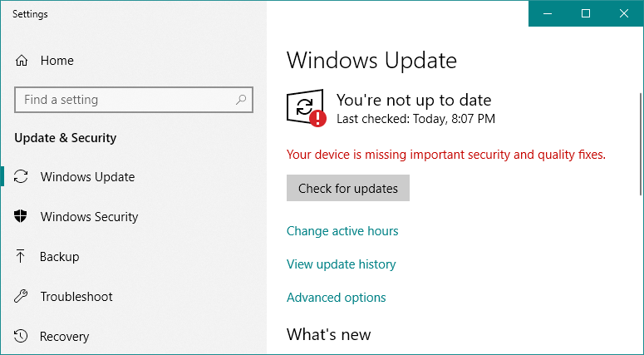Click the Windows Update sync arrows icon

tap(22, 177)
